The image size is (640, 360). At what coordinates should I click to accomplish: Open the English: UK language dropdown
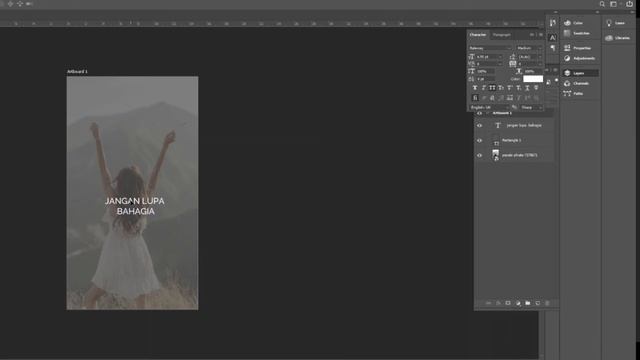click(489, 107)
